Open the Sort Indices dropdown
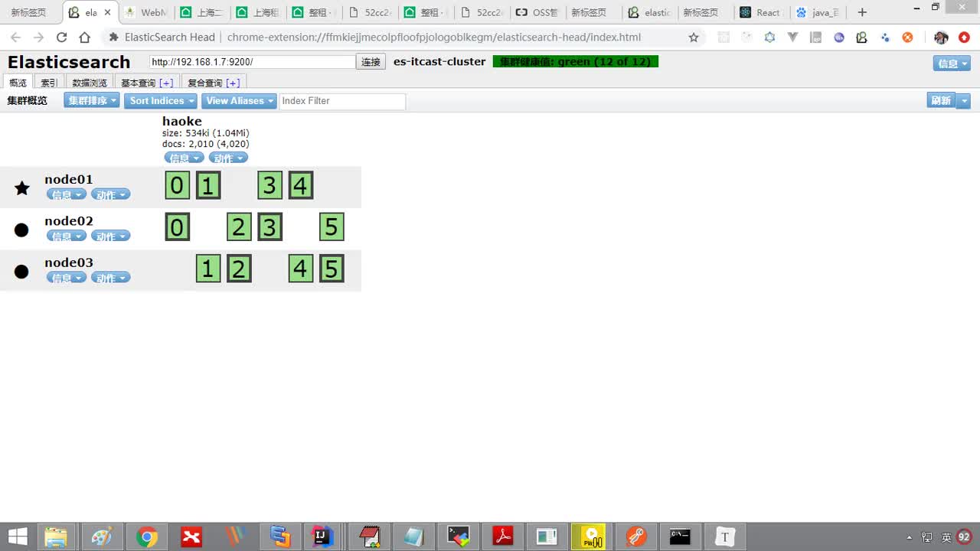980x551 pixels. pos(161,101)
